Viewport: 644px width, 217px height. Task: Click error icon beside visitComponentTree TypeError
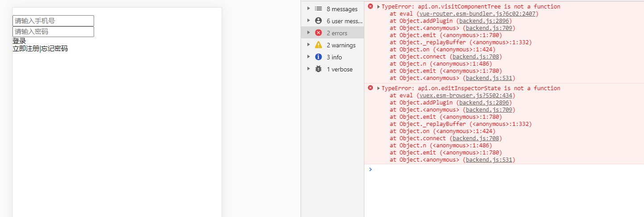370,6
